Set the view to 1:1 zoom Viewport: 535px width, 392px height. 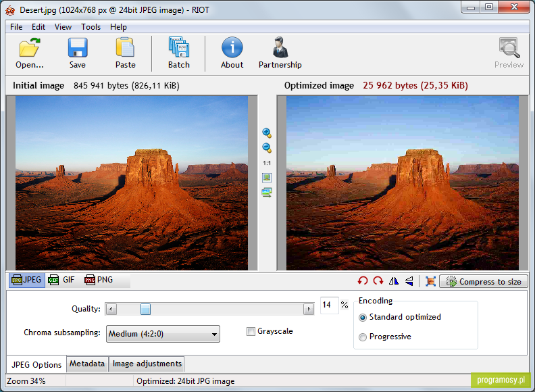click(x=267, y=163)
